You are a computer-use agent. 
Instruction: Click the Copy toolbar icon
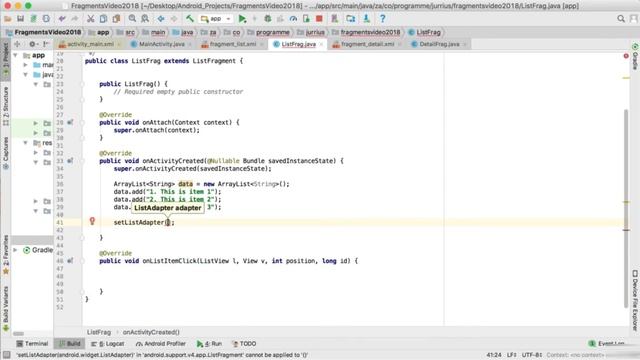[104, 19]
